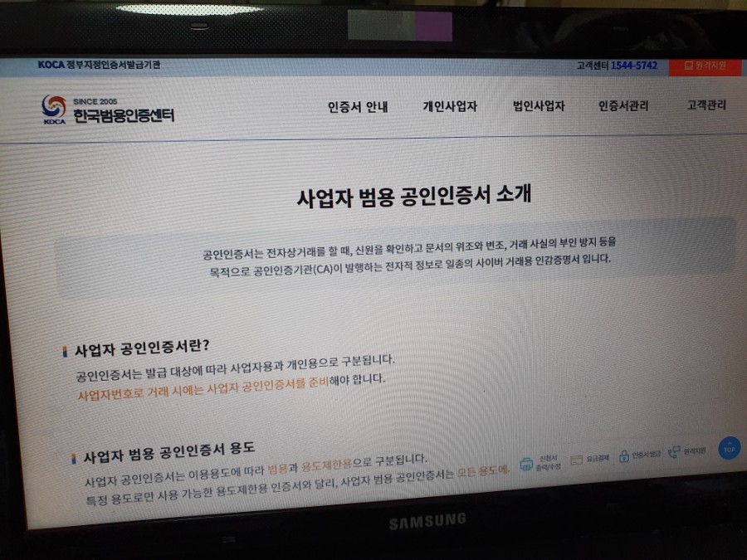Image resolution: width=747 pixels, height=560 pixels.
Task: Click the printer icon for 신청서 출력/수정
Action: (x=526, y=463)
